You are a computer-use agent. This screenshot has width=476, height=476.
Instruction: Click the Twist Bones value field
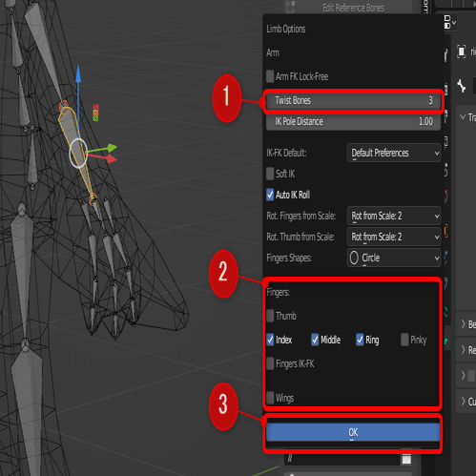353,101
